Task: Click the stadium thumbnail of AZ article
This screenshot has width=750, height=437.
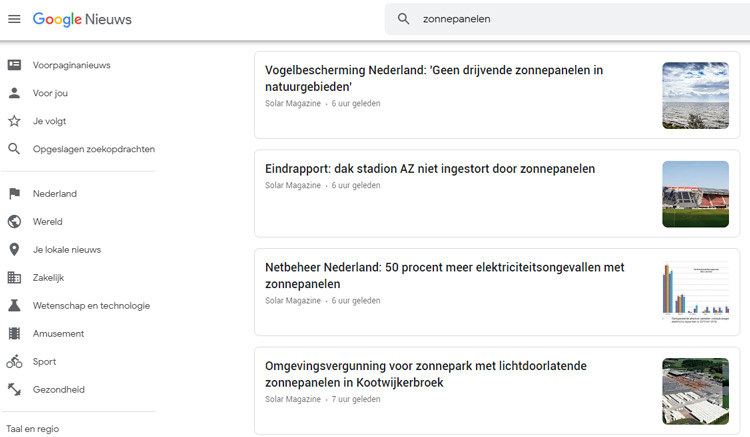Action: [x=695, y=194]
